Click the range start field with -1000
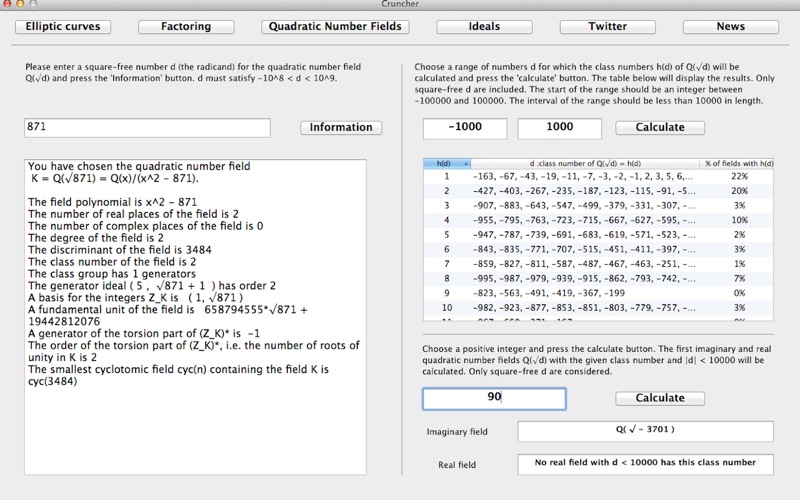 [465, 128]
